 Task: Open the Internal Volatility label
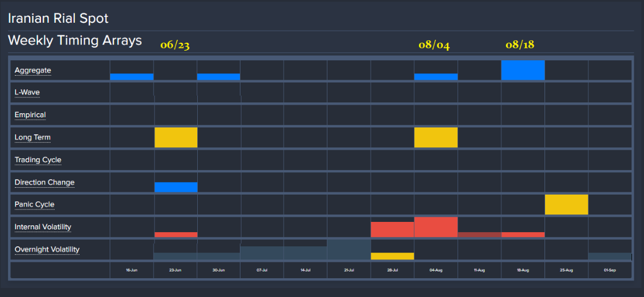coord(43,227)
